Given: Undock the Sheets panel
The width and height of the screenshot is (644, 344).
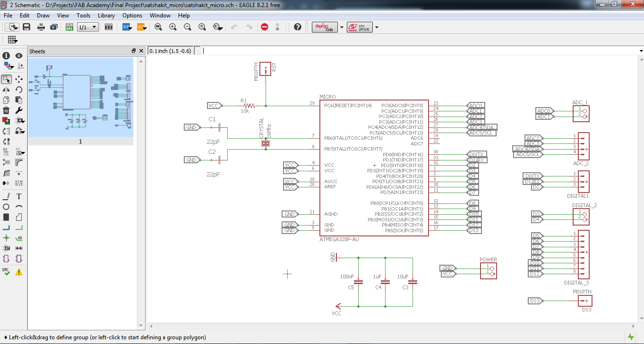Looking at the screenshot, I should pos(134,51).
